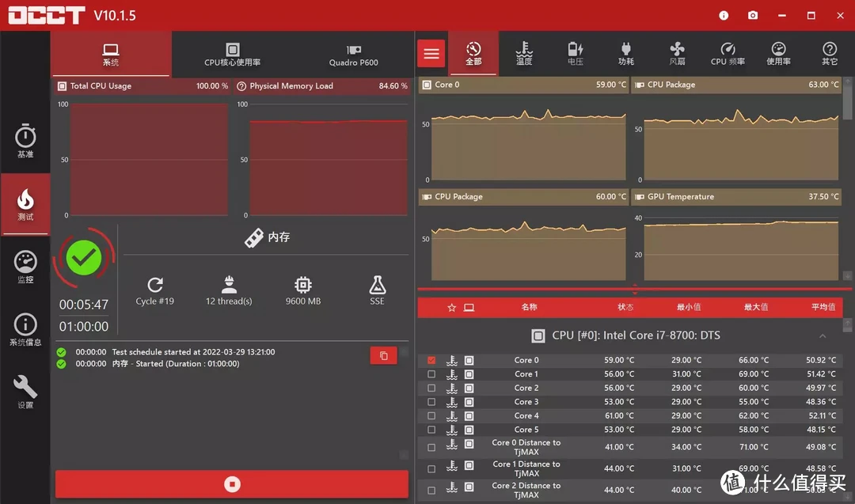Check the Core 4 checkbox
The height and width of the screenshot is (504, 855).
(431, 415)
